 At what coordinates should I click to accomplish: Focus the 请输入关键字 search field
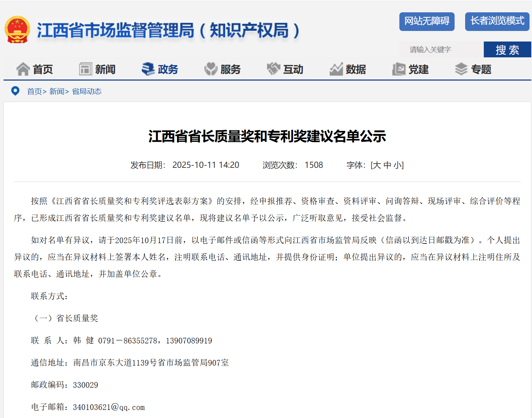441,50
